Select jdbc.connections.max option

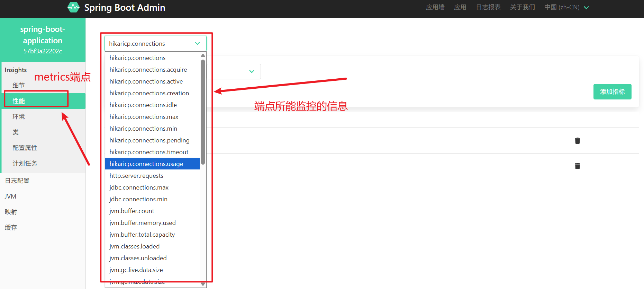pyautogui.click(x=152, y=187)
